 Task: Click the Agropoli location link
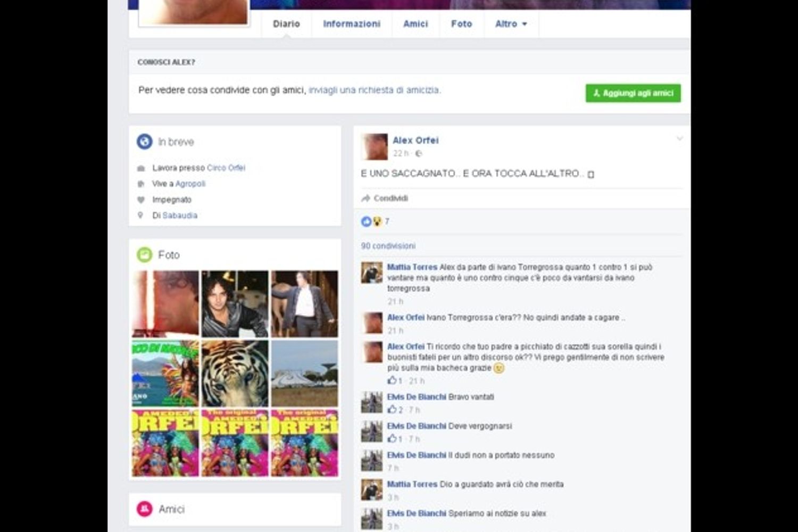coord(190,184)
